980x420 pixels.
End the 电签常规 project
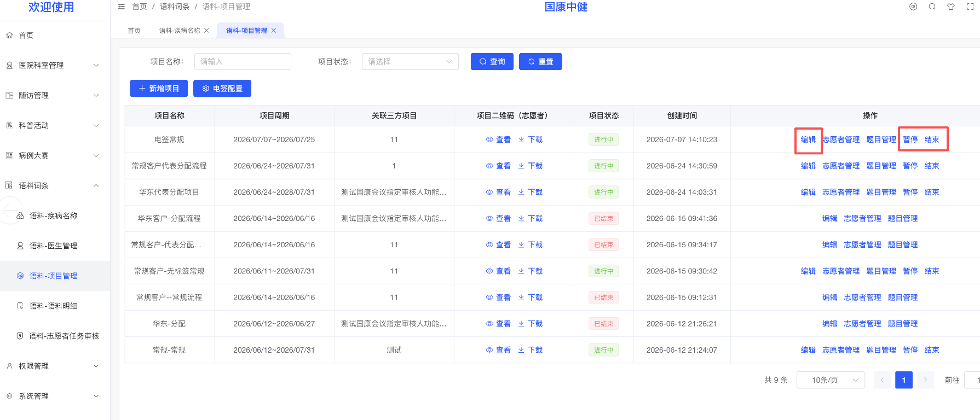[932, 139]
